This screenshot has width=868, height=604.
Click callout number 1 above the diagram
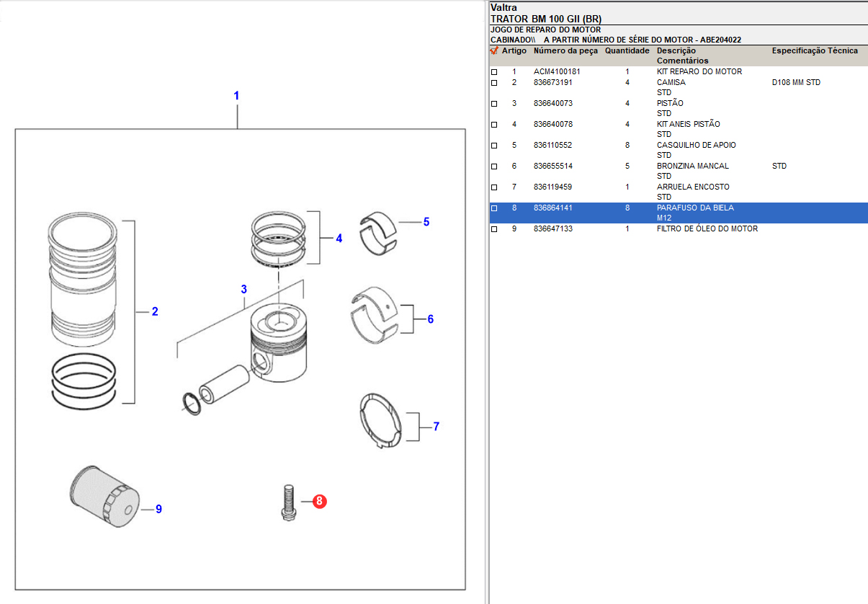236,96
